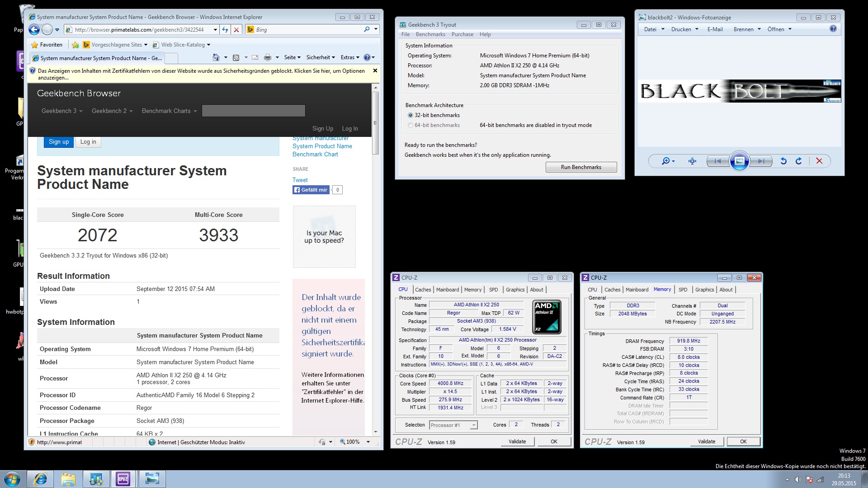Click Windows Start orb
The height and width of the screenshot is (488, 868).
[x=12, y=479]
